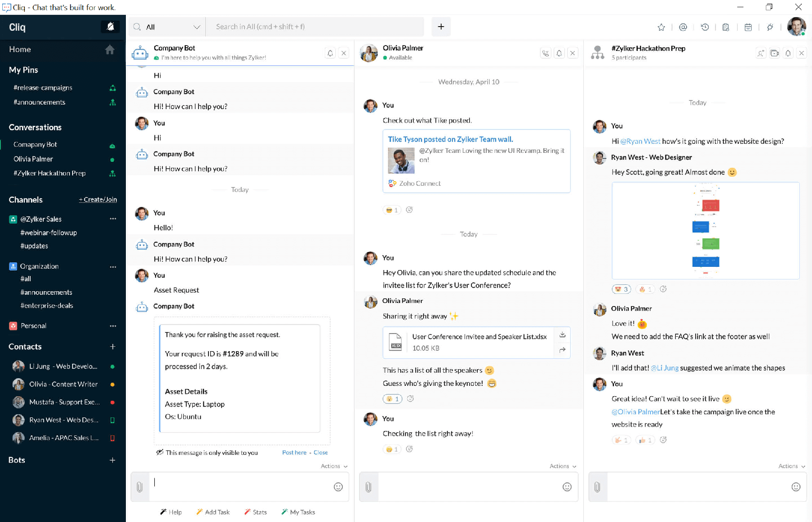Toggle notification bell in Olivia Palmer chat header
This screenshot has height=522, width=812.
(559, 53)
